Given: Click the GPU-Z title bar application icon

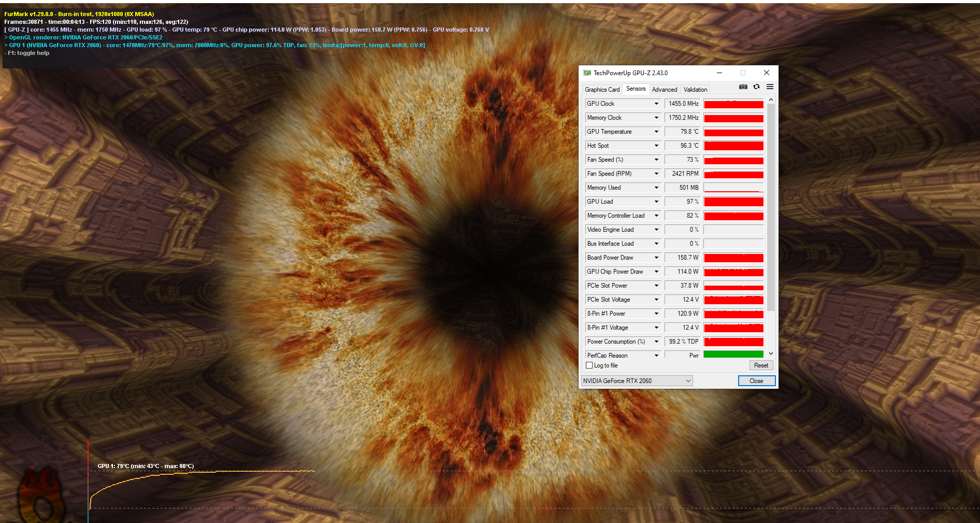Looking at the screenshot, I should pyautogui.click(x=587, y=73).
